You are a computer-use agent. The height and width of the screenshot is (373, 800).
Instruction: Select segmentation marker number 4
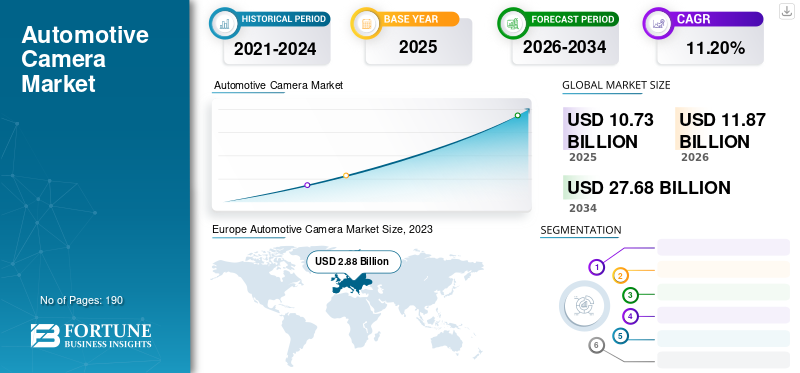(x=631, y=316)
